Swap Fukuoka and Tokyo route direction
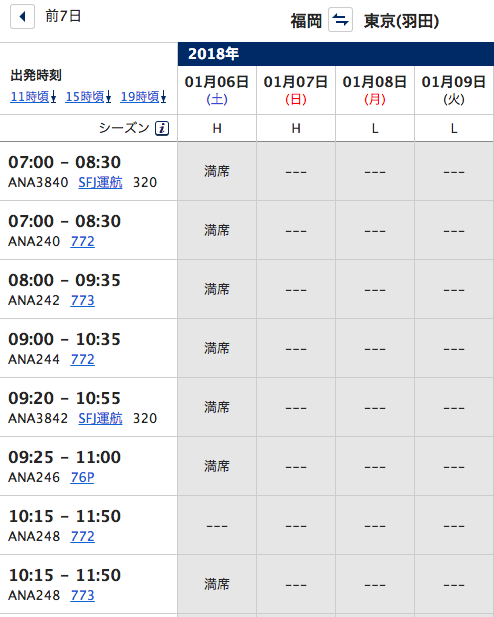The width and height of the screenshot is (494, 617). 340,20
